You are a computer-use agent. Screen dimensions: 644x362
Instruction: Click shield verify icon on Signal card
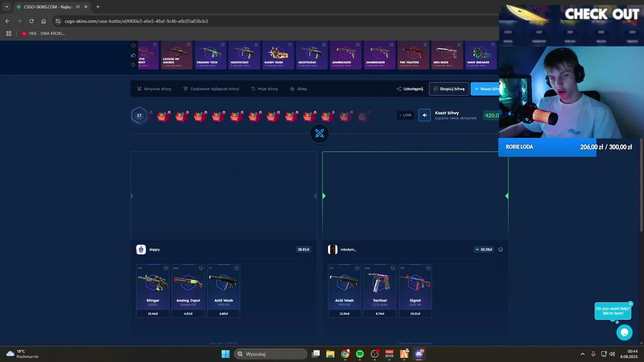(428, 268)
